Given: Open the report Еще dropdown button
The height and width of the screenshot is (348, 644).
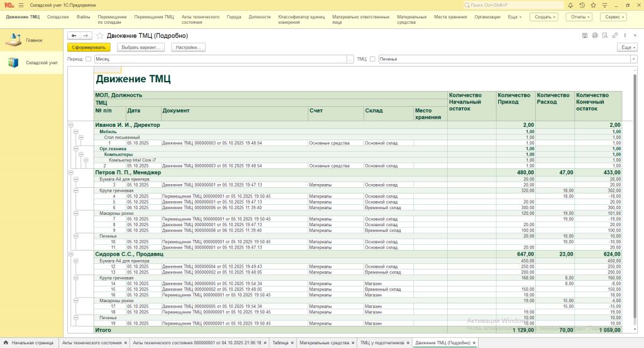Looking at the screenshot, I should coord(628,47).
